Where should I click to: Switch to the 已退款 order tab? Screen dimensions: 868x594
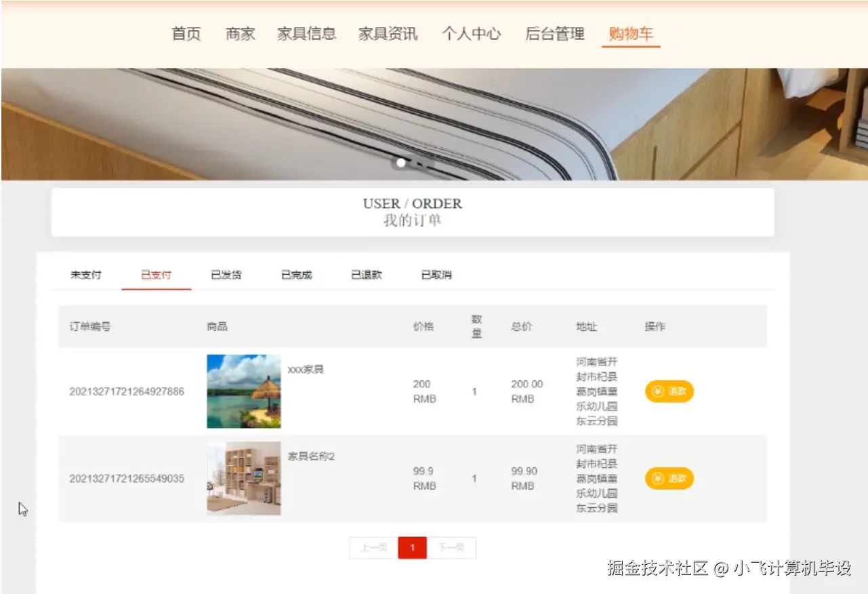(x=365, y=275)
